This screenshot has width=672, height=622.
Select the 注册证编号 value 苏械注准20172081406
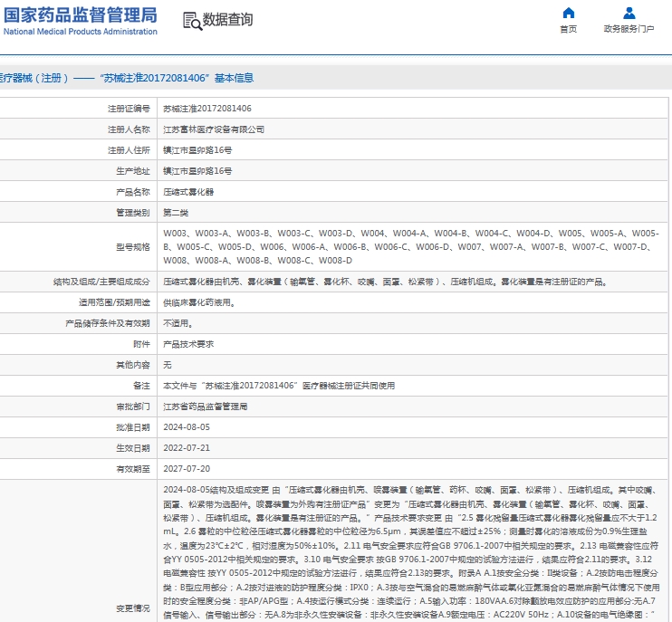tap(207, 109)
